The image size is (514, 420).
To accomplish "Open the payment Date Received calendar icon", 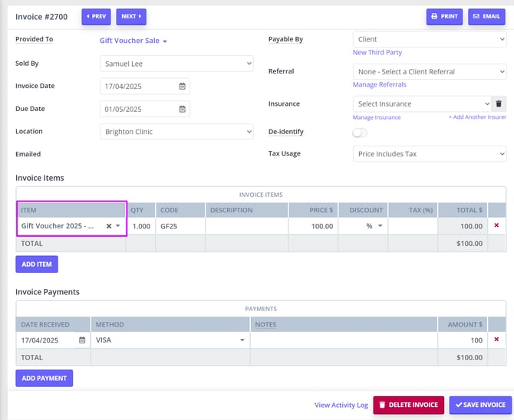I will point(82,340).
